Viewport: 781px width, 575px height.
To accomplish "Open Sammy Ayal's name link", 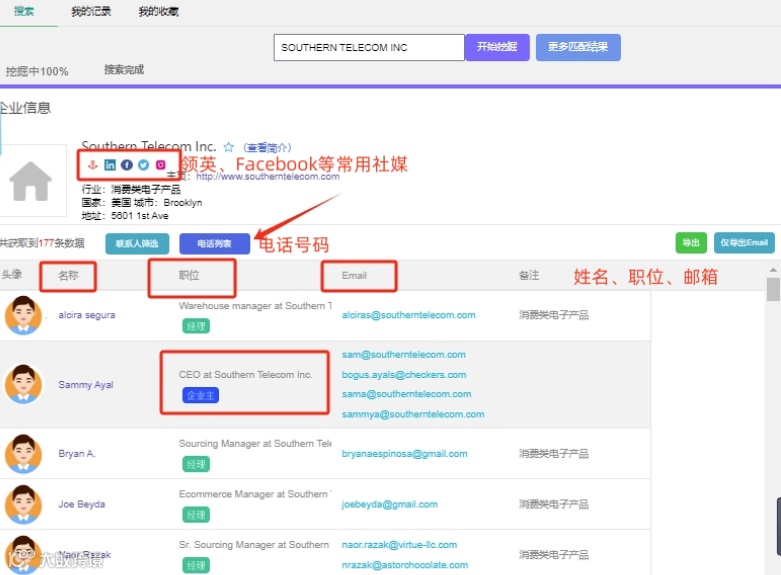I will [86, 385].
